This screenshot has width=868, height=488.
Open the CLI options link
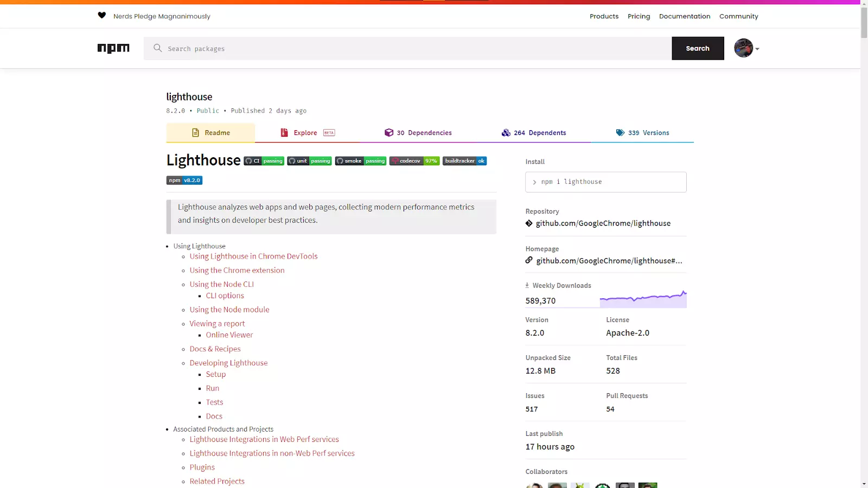click(x=225, y=296)
